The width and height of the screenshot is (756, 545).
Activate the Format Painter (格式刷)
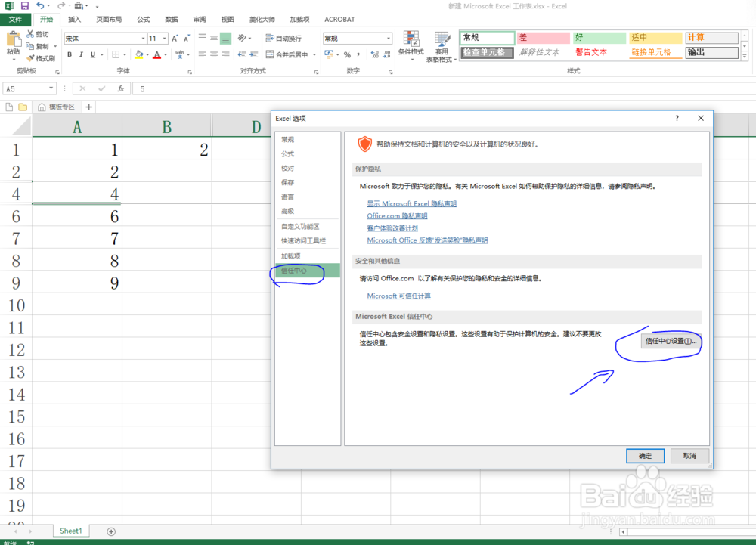tap(41, 58)
